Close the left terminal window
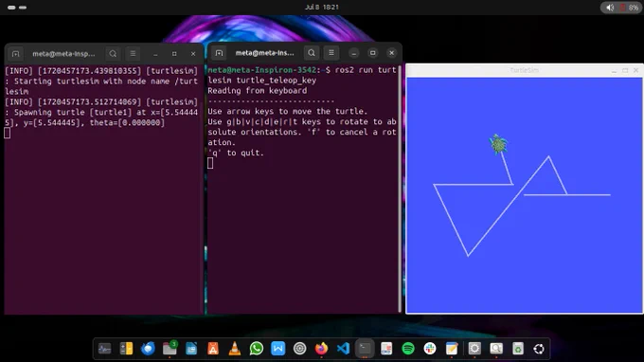This screenshot has width=644, height=362. 193,54
